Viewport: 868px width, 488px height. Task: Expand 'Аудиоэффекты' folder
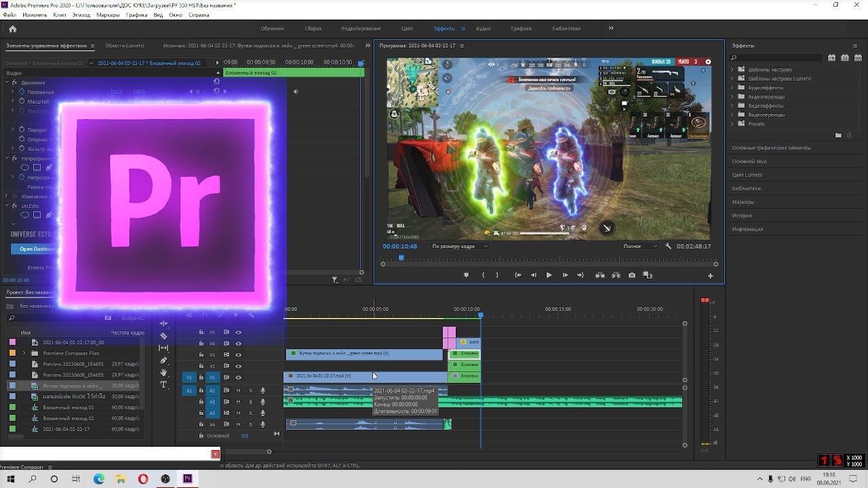tap(732, 87)
